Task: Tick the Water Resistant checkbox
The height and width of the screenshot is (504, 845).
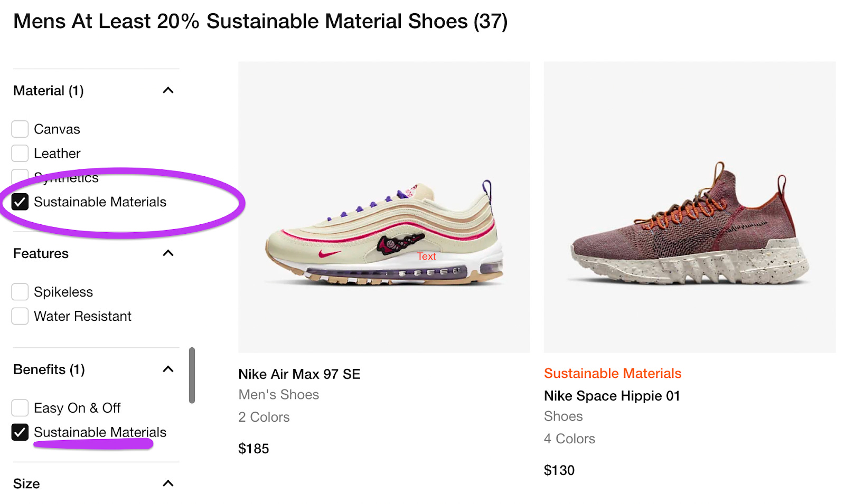Action: click(20, 316)
